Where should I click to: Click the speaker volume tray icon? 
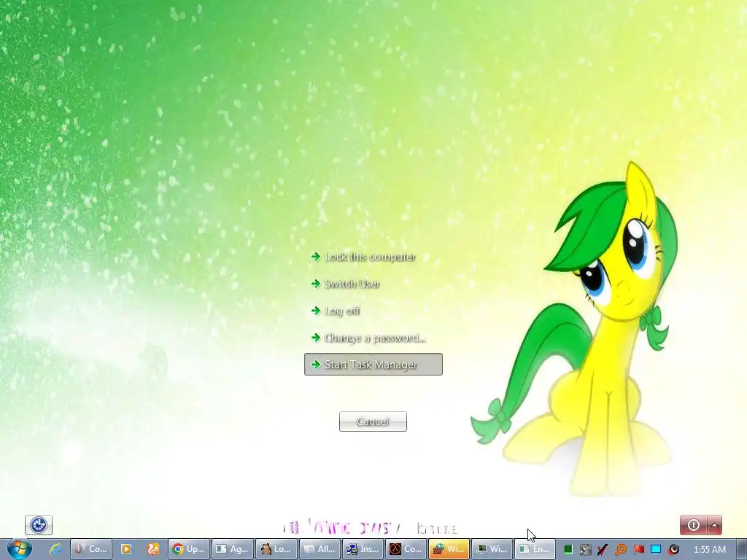[x=673, y=550]
